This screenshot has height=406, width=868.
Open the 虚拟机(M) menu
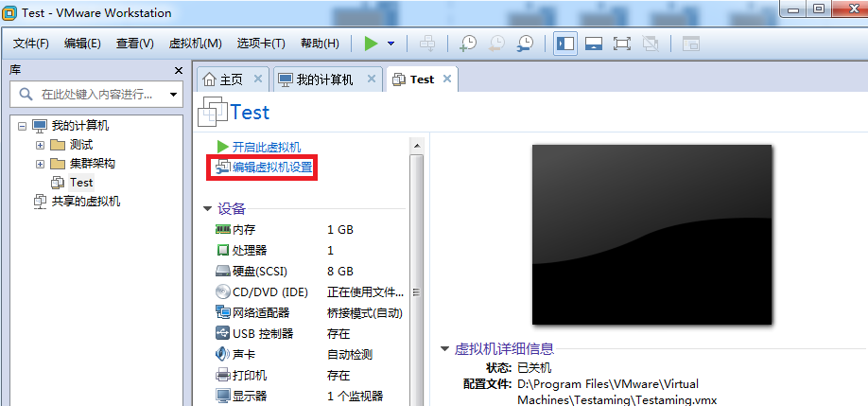(x=196, y=44)
